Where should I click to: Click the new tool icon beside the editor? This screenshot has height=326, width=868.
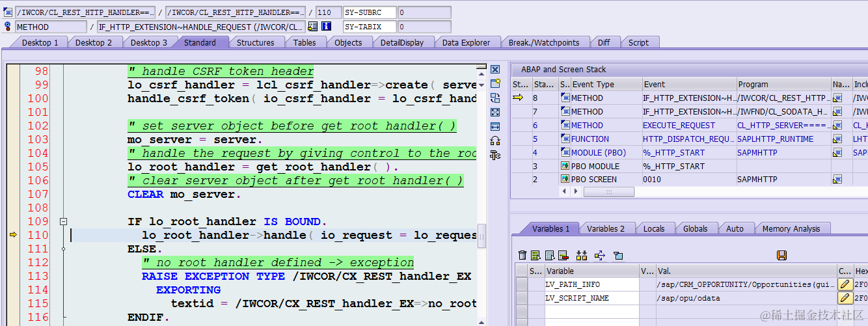[495, 83]
